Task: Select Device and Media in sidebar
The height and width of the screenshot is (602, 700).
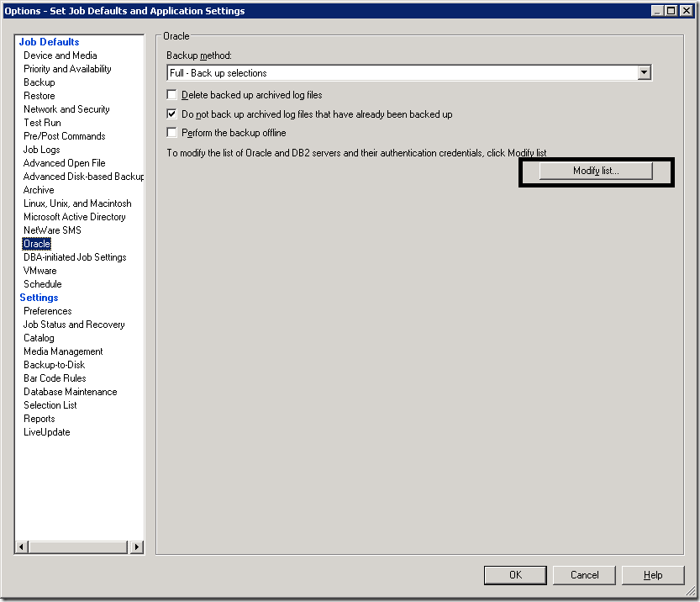Action: click(x=60, y=55)
